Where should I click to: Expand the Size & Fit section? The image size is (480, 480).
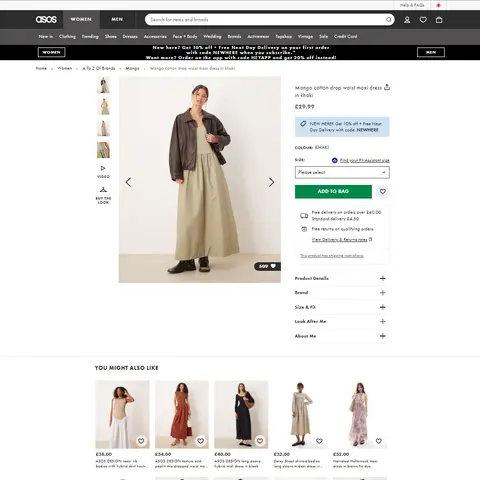click(342, 307)
